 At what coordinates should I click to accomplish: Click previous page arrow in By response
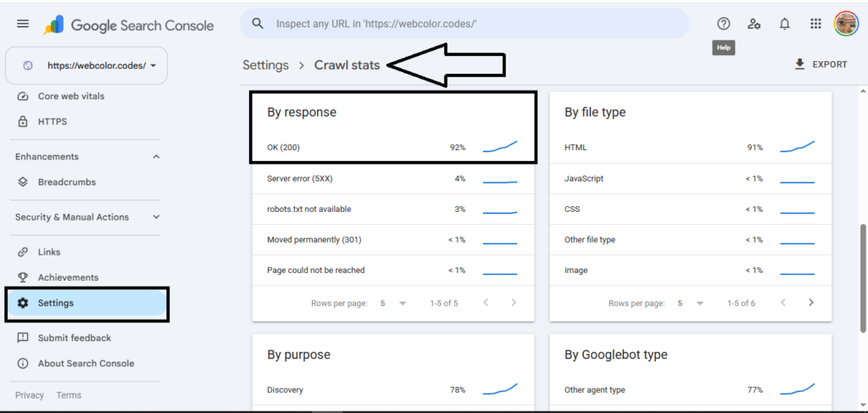pos(486,302)
